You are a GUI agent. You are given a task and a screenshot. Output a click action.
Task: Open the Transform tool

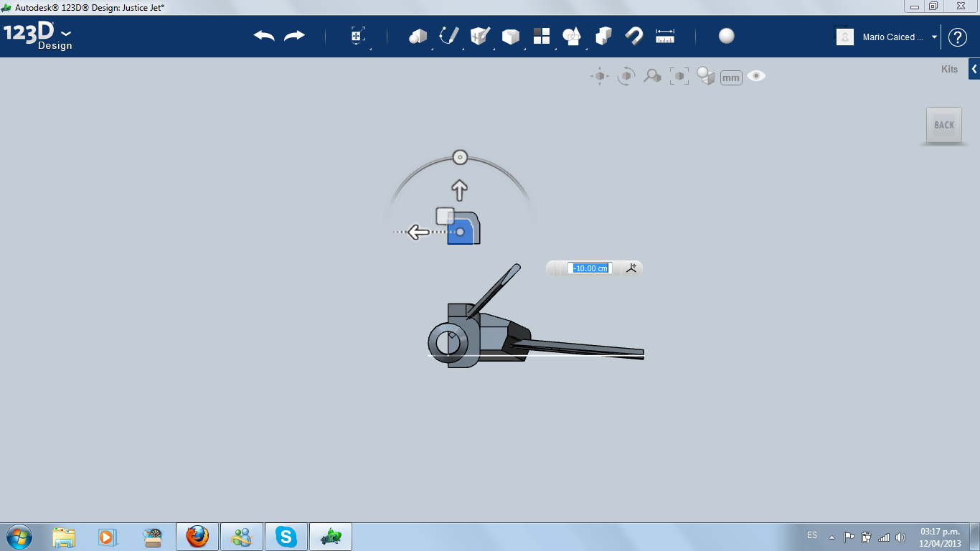[358, 36]
